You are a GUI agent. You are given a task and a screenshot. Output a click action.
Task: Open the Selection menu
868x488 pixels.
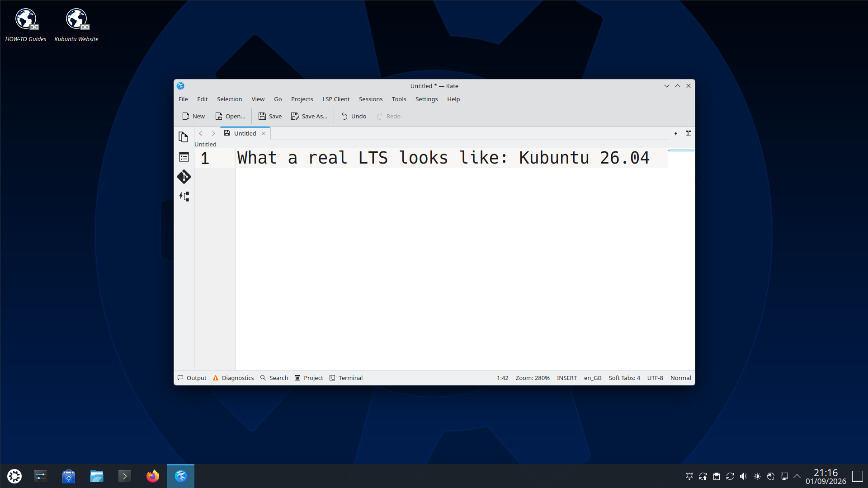coord(229,99)
